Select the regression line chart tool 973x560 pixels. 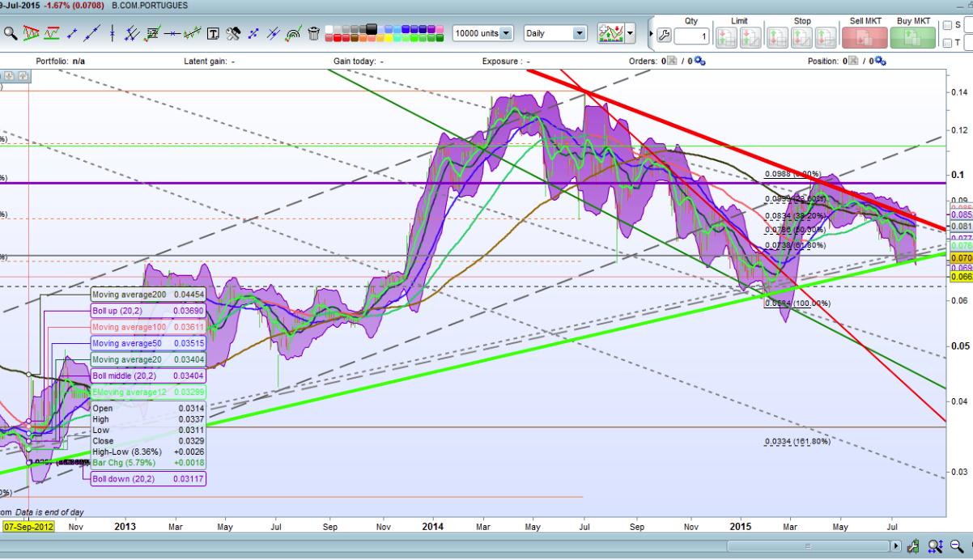pyautogui.click(x=192, y=33)
